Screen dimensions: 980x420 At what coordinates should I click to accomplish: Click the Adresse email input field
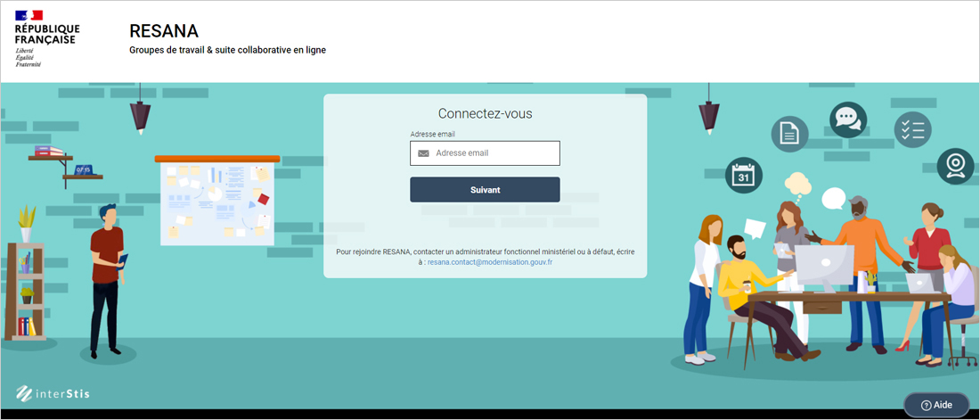[x=485, y=153]
